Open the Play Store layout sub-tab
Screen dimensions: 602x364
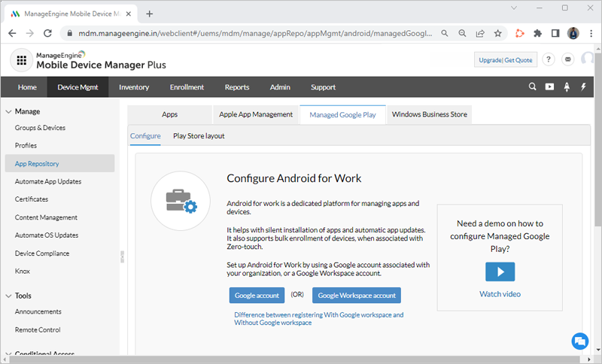click(x=199, y=136)
